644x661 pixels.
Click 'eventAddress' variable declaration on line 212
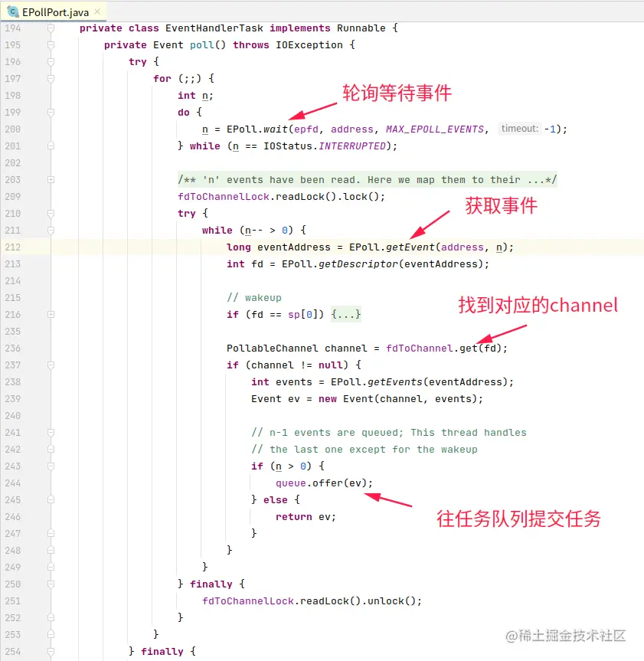(294, 247)
